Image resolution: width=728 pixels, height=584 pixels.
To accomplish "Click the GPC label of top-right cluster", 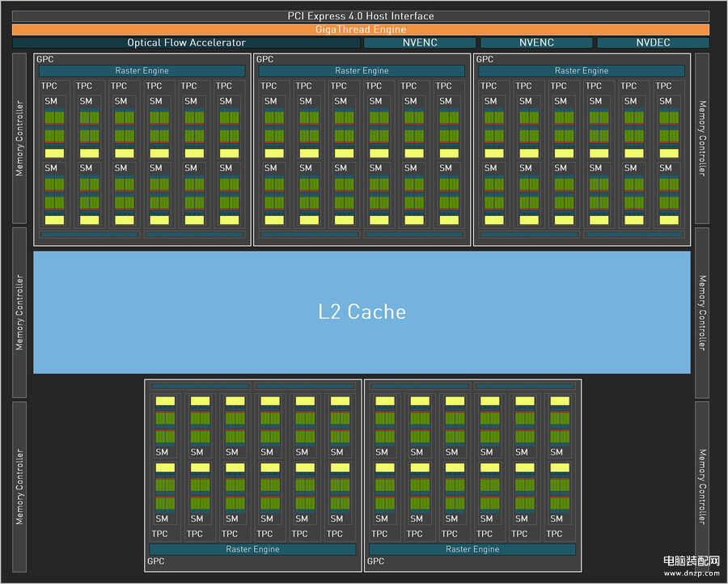I will click(485, 59).
